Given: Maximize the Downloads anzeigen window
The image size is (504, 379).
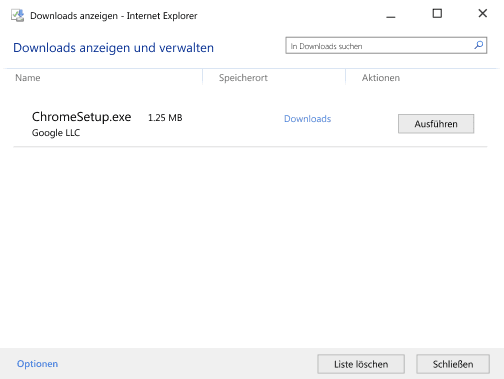Looking at the screenshot, I should [437, 14].
